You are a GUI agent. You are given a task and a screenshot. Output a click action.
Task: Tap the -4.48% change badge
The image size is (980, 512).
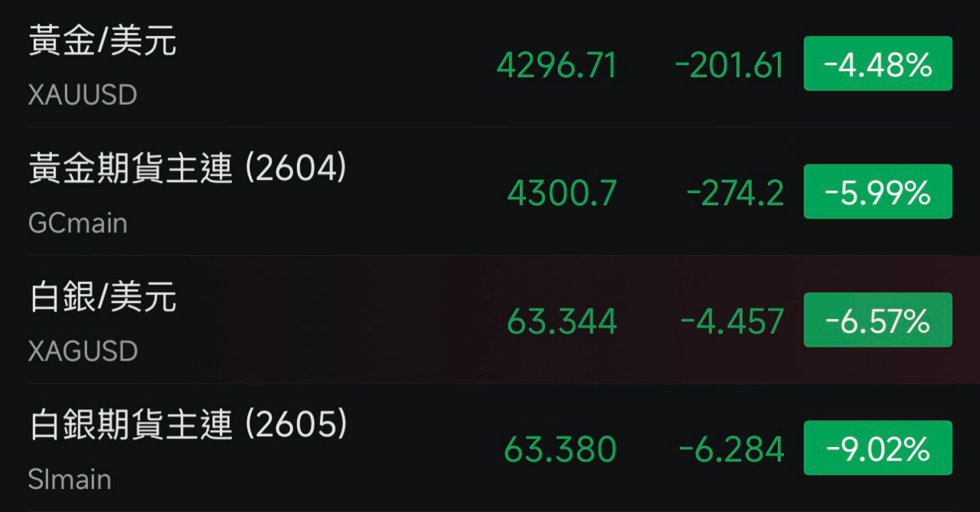877,64
